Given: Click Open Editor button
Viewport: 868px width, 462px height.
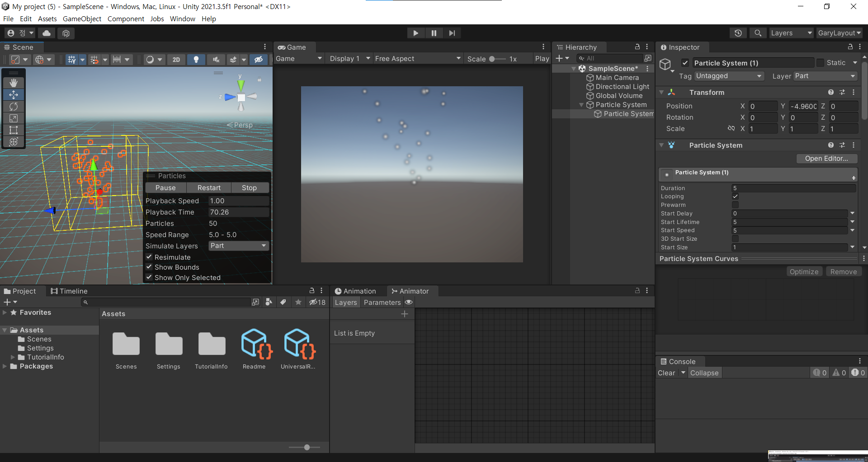Looking at the screenshot, I should (x=826, y=159).
